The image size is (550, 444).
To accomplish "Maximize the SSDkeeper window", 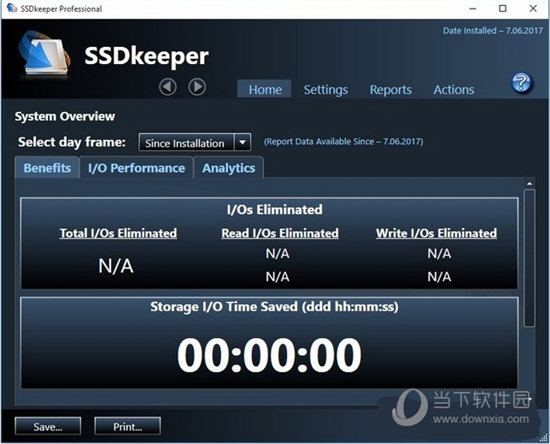I will click(503, 9).
